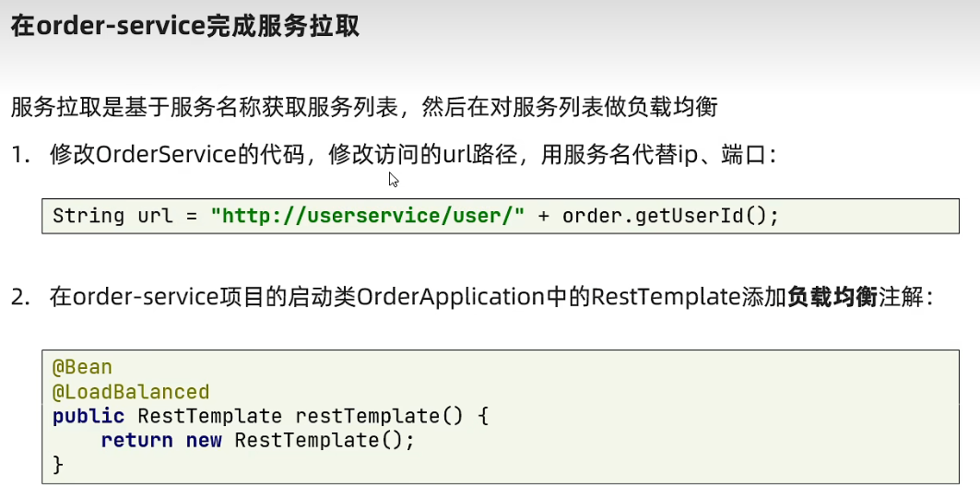The image size is (980, 498).
Task: Click the new keyword before RestTemplate()
Action: pos(204,440)
